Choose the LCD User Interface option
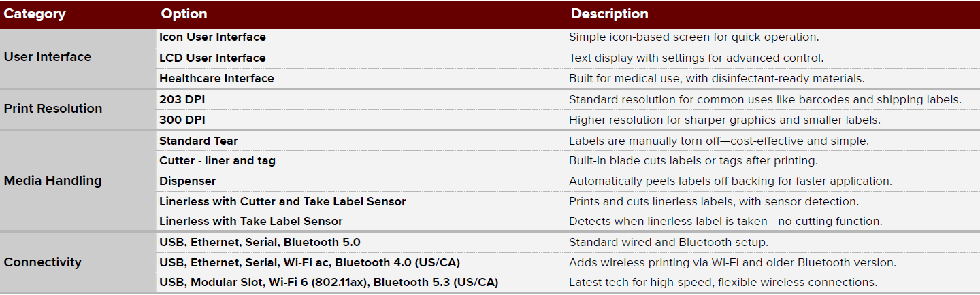 [x=212, y=58]
